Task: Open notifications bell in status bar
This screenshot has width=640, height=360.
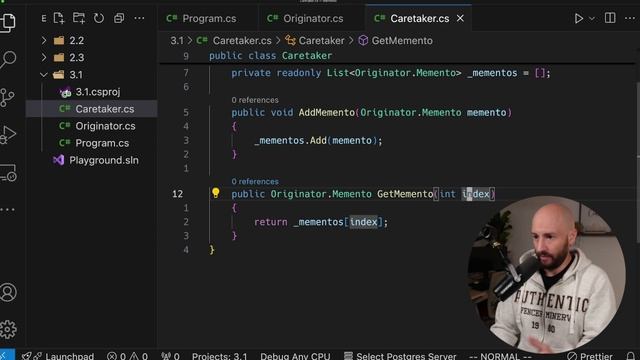Action: point(631,356)
